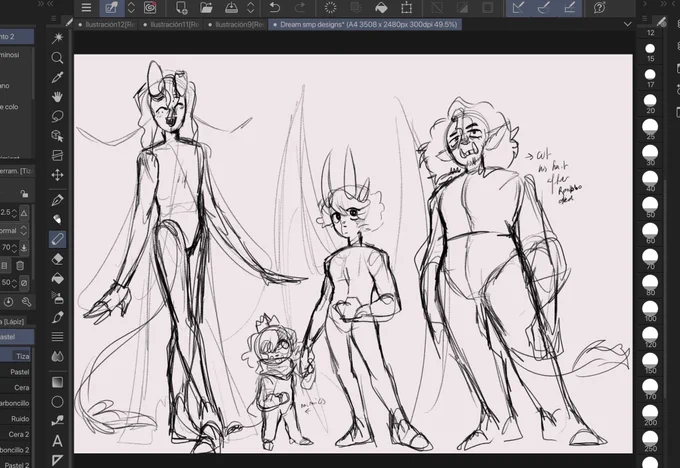Screen dimensions: 680x468
Task: Select the decoration brush tool
Action: 57,317
